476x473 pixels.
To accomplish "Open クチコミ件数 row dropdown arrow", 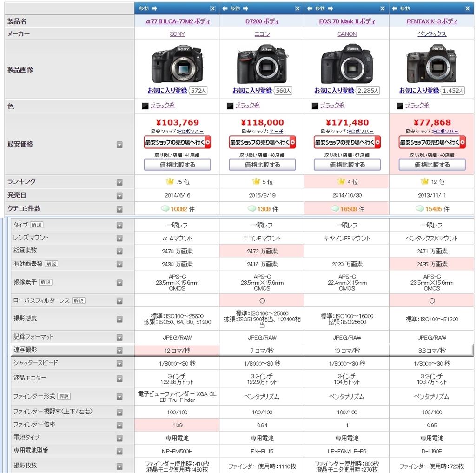I will [119, 209].
